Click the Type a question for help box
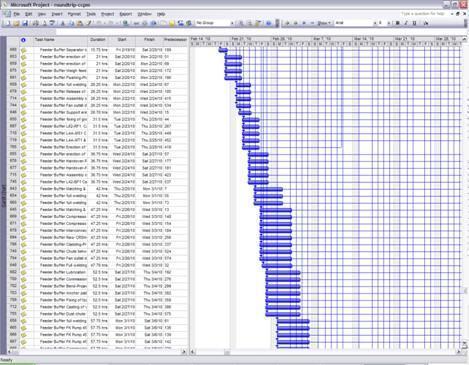 [x=423, y=14]
